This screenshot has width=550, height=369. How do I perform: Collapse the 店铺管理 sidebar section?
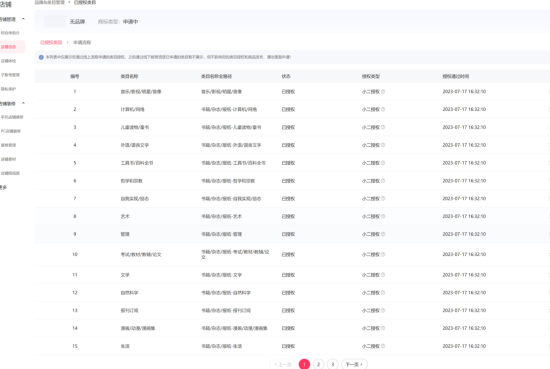pos(23,19)
